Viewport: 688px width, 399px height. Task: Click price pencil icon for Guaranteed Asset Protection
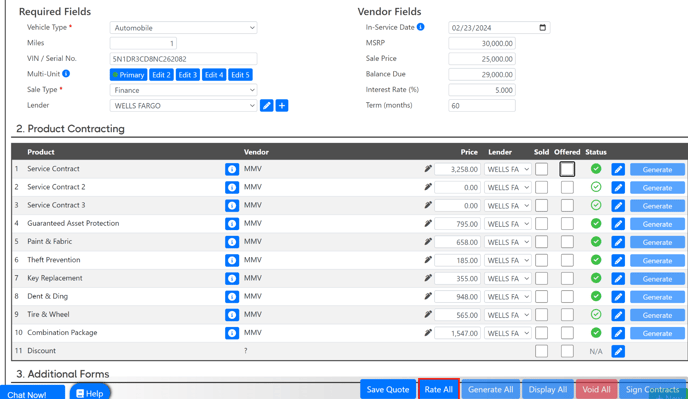click(x=428, y=223)
